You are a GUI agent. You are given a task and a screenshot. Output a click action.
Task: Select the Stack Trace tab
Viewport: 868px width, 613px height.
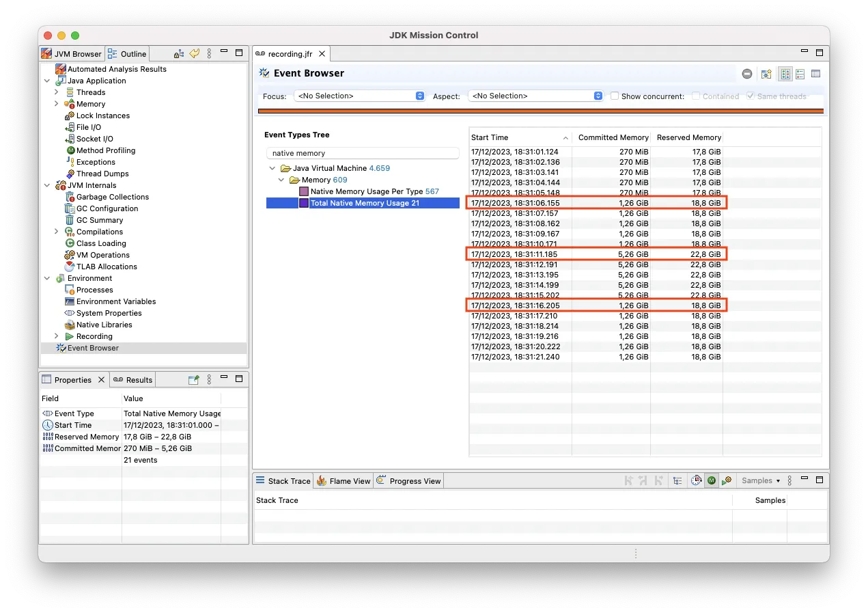coord(283,481)
